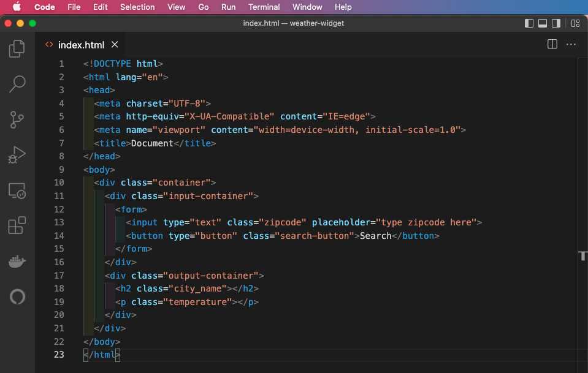Open the Explorer view in the activity bar
Viewport: 588px width, 373px height.
click(x=17, y=48)
